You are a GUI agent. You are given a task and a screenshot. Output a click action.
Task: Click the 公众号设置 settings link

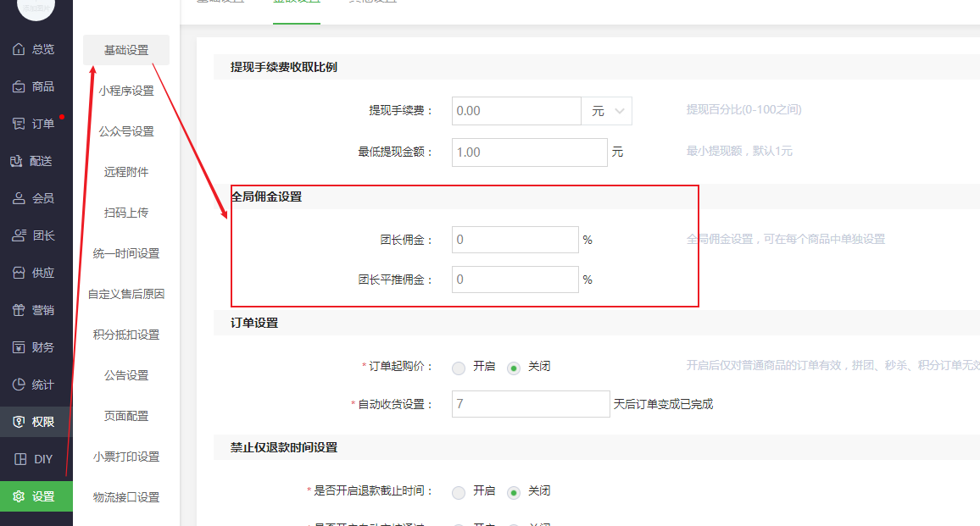(x=125, y=131)
